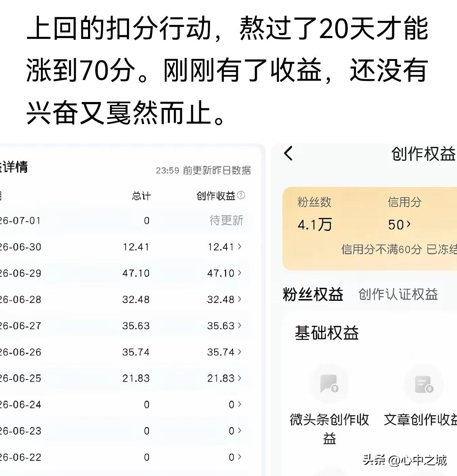Click the 23:59 前更新昨日数据 note
Image resolution: width=457 pixels, height=476 pixels.
(204, 171)
